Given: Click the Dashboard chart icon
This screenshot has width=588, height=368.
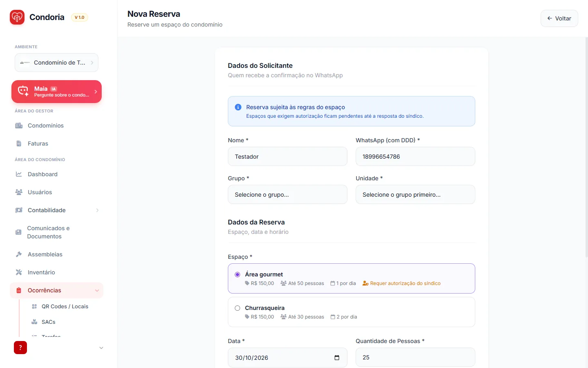Looking at the screenshot, I should (x=19, y=174).
